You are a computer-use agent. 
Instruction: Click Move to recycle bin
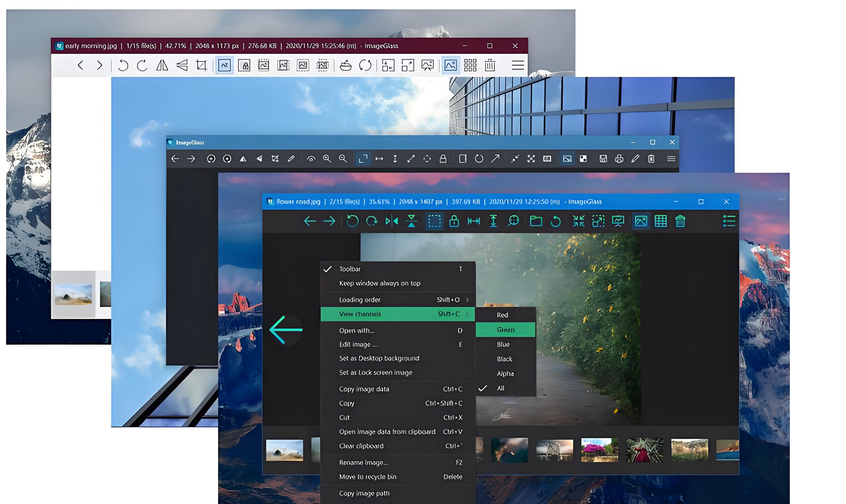(x=368, y=477)
